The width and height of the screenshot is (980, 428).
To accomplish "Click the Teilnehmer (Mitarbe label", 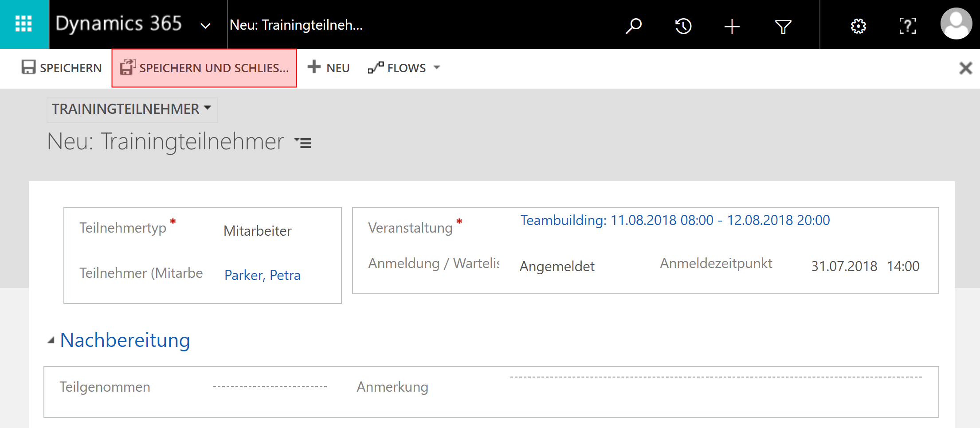I will [141, 273].
